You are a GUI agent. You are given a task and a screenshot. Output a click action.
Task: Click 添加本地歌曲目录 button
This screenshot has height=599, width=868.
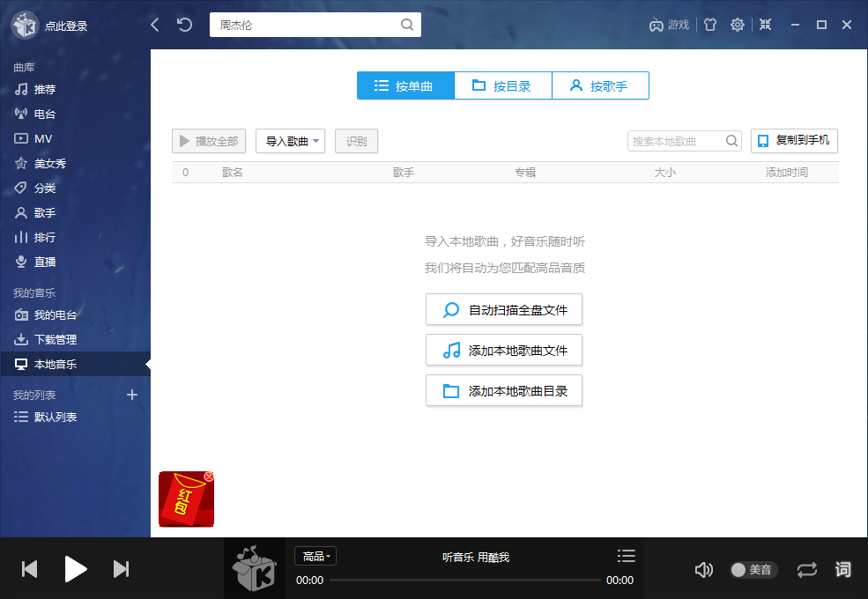(504, 391)
